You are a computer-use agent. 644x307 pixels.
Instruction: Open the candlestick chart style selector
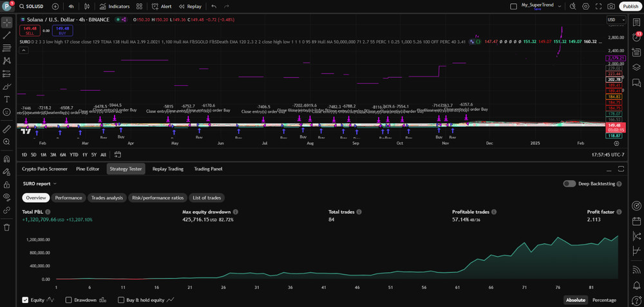86,6
